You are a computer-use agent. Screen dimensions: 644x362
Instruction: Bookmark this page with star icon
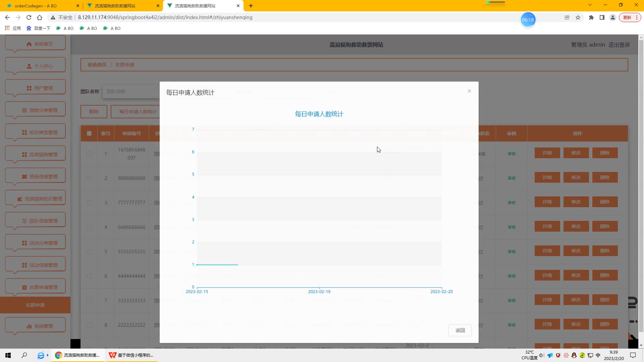[578, 17]
